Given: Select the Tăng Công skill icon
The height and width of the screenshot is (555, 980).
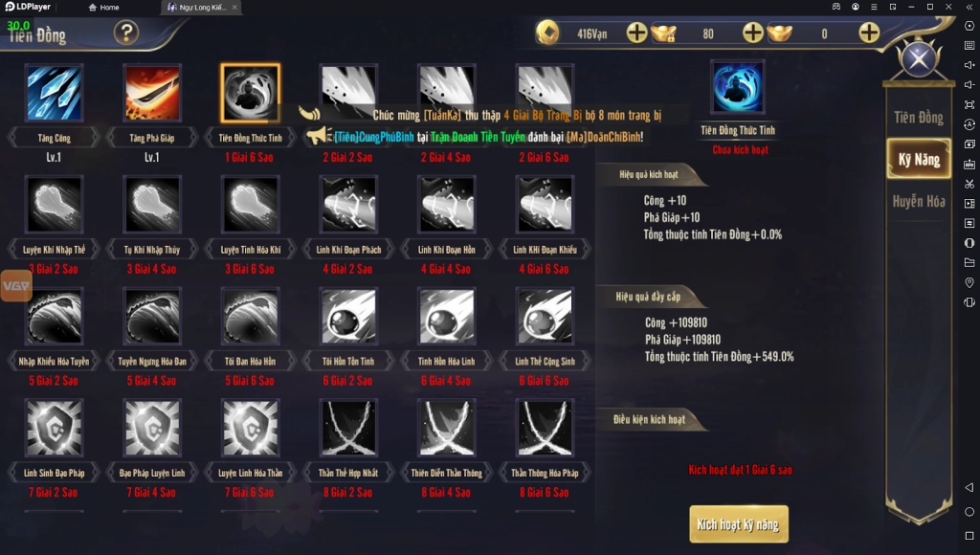Looking at the screenshot, I should tap(54, 93).
